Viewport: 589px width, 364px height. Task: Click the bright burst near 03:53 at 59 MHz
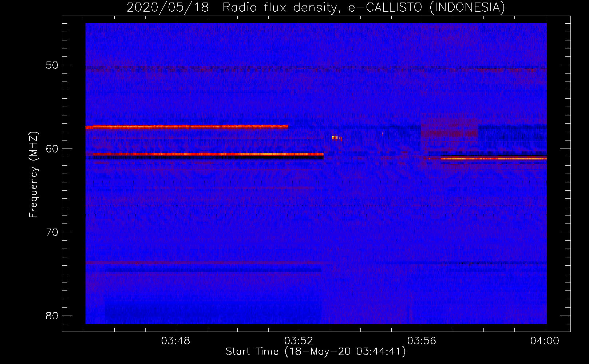(337, 138)
